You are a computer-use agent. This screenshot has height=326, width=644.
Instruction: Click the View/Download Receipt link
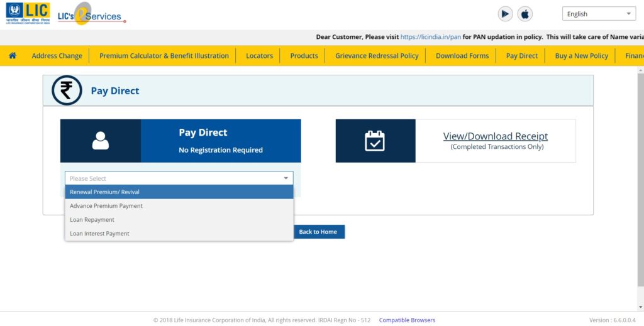point(496,136)
